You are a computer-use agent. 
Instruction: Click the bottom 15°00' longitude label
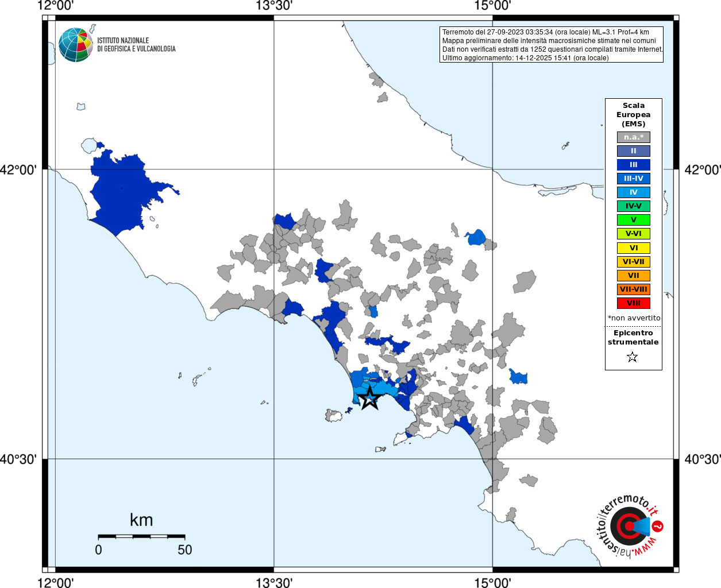click(x=492, y=583)
